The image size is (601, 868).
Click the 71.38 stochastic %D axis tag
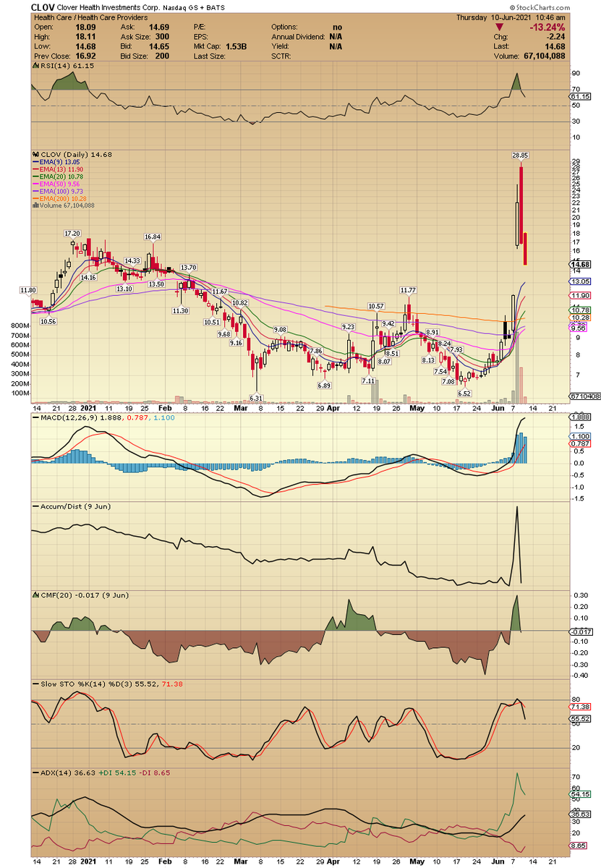coord(581,706)
